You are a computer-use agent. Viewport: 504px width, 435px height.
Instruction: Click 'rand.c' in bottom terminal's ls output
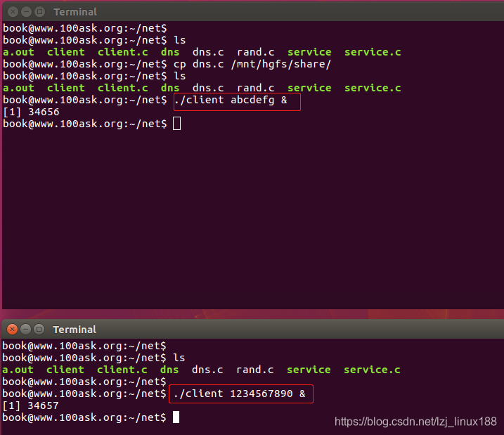click(255, 370)
